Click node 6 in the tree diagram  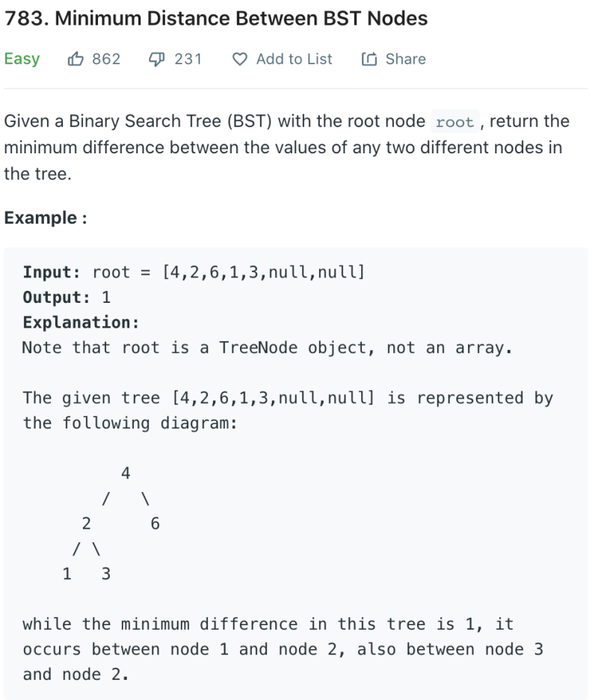(x=155, y=524)
